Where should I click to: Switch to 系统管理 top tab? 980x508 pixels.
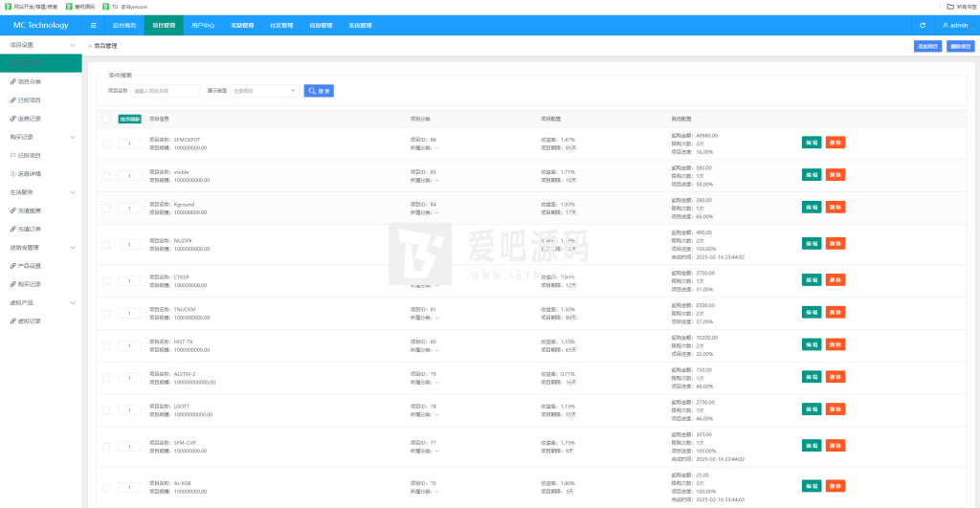pyautogui.click(x=361, y=26)
